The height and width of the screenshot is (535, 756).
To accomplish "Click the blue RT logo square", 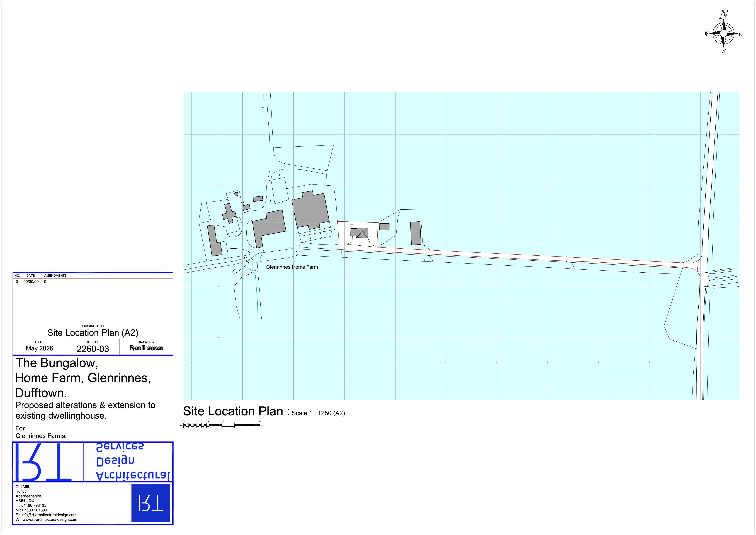I will tap(151, 503).
